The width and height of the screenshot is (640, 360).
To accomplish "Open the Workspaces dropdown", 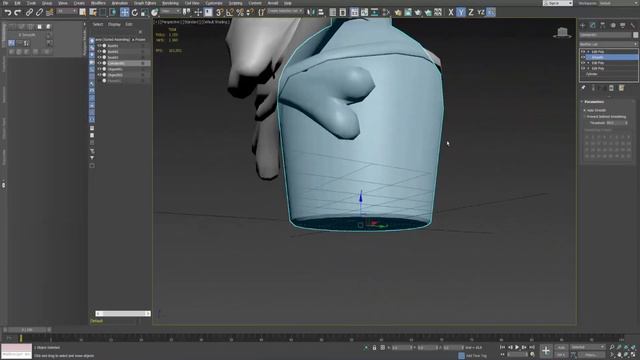I will (x=618, y=3).
